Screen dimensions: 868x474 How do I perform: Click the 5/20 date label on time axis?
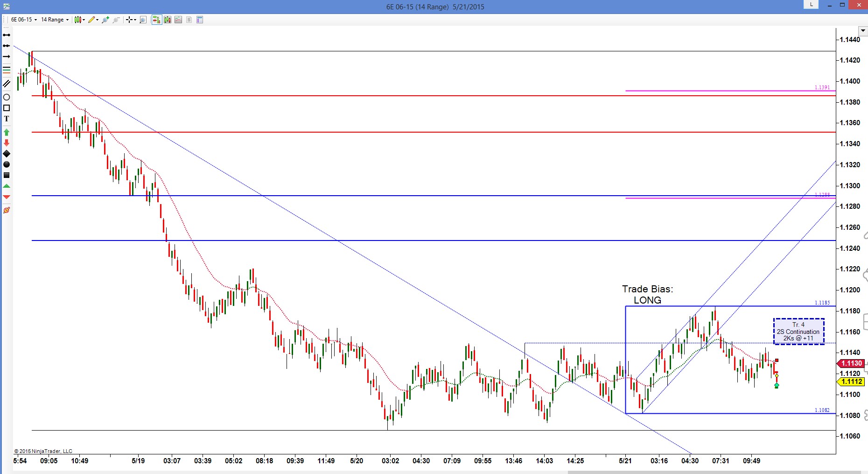(357, 460)
